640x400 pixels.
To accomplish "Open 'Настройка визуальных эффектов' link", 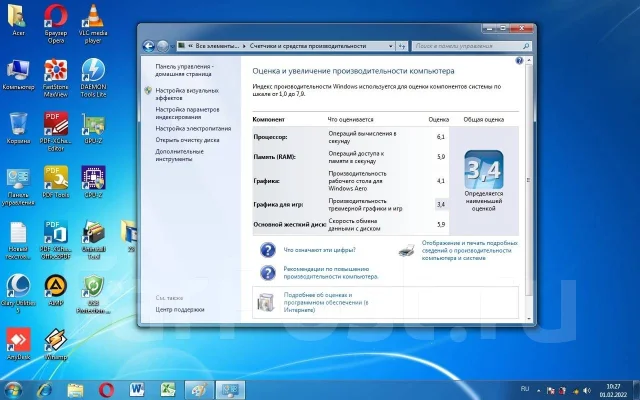I will pyautogui.click(x=187, y=94).
